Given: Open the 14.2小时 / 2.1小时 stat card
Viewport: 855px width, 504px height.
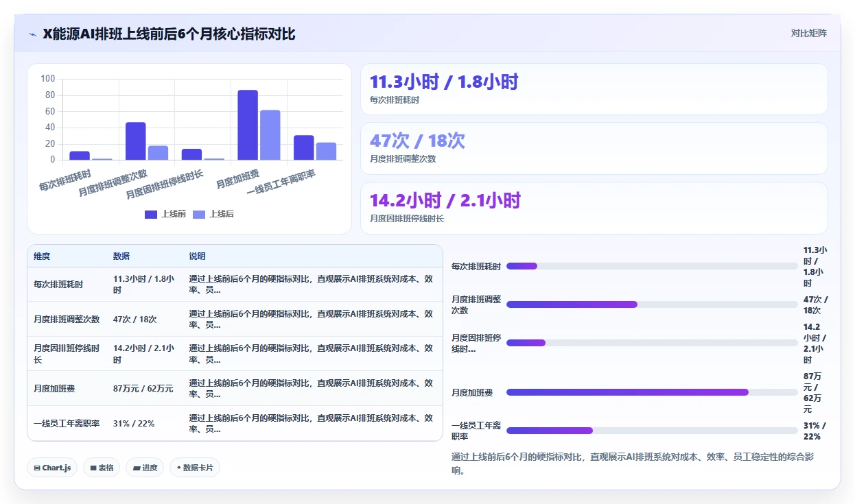Looking at the screenshot, I should tap(594, 208).
